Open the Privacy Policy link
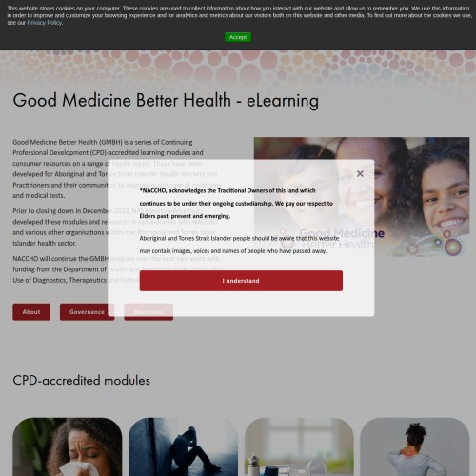Image resolution: width=476 pixels, height=476 pixels. tap(45, 23)
